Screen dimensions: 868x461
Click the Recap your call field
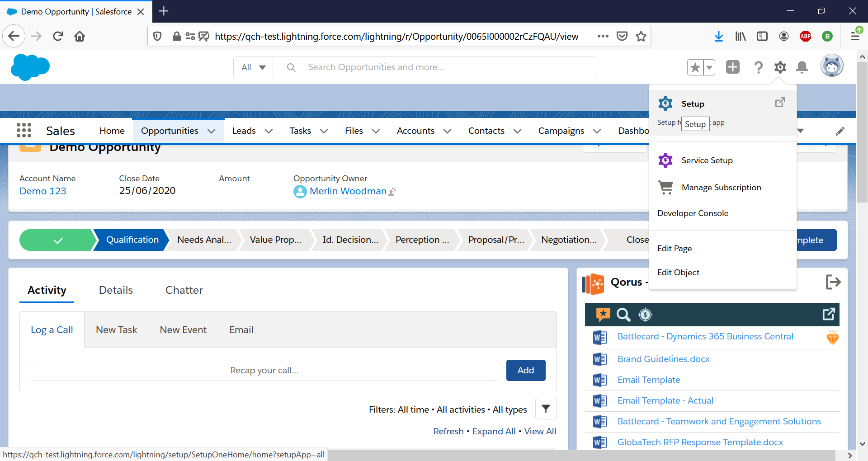click(264, 370)
